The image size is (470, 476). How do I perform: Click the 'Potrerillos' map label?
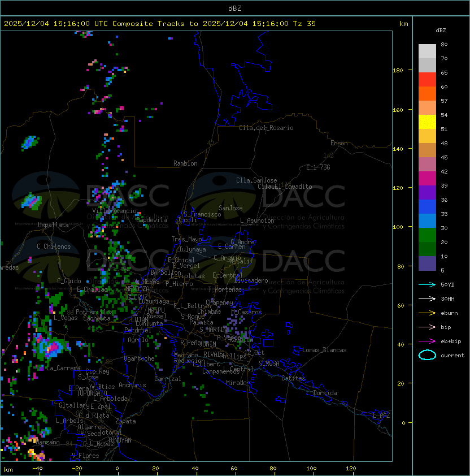click(x=94, y=312)
